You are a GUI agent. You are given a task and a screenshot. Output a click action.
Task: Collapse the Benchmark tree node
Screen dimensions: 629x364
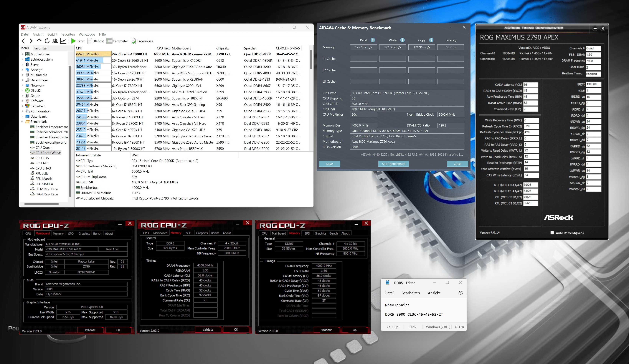pos(22,122)
